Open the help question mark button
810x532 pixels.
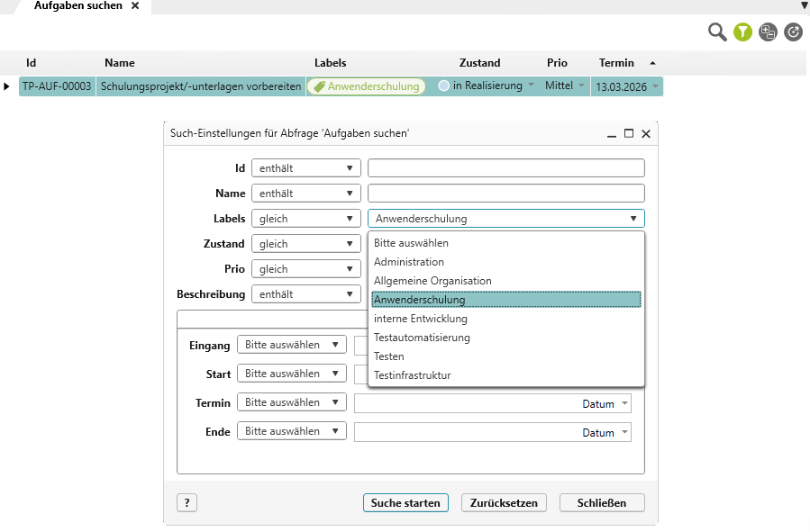[187, 502]
